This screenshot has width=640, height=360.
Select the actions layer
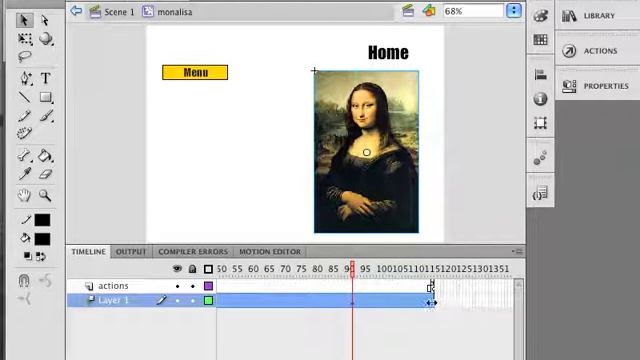tap(113, 286)
